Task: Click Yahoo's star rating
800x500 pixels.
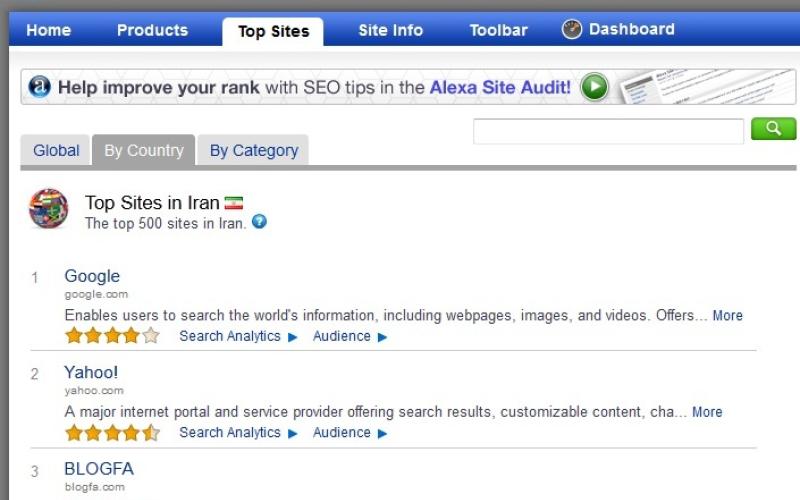Action: (112, 432)
